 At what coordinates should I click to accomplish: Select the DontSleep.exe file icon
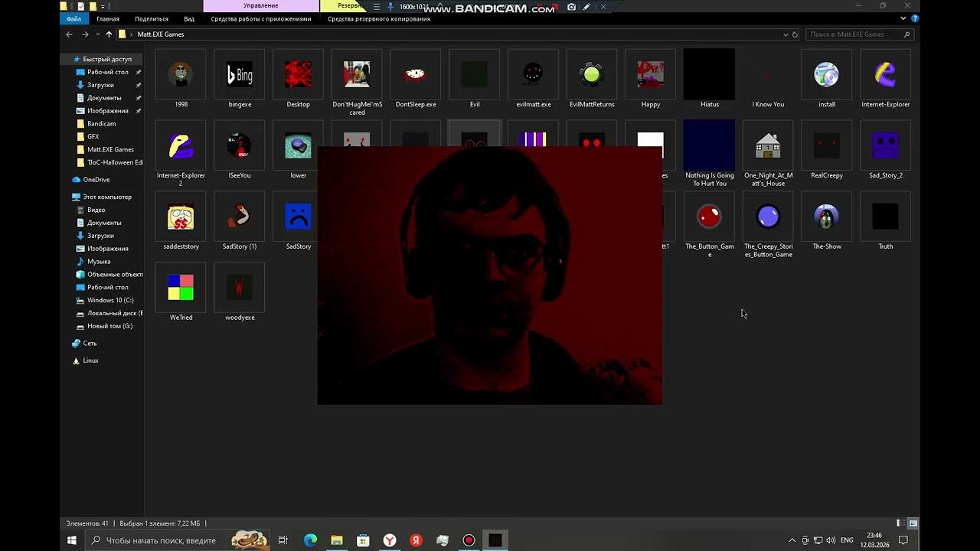coord(415,75)
